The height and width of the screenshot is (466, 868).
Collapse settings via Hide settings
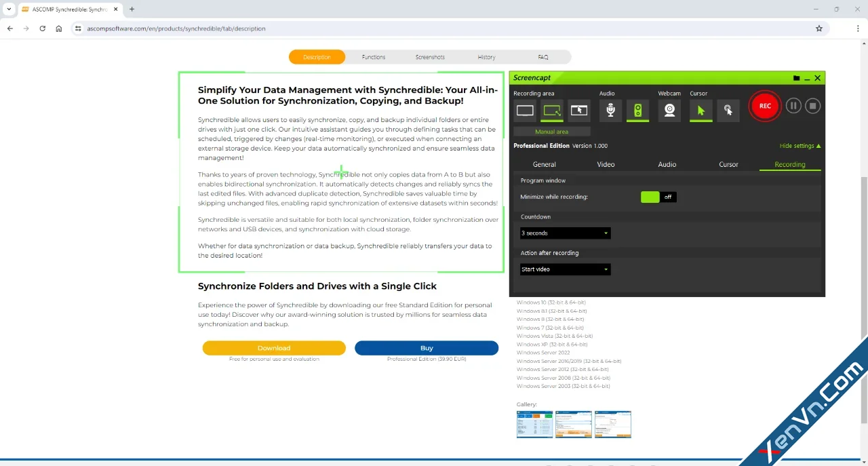(800, 146)
